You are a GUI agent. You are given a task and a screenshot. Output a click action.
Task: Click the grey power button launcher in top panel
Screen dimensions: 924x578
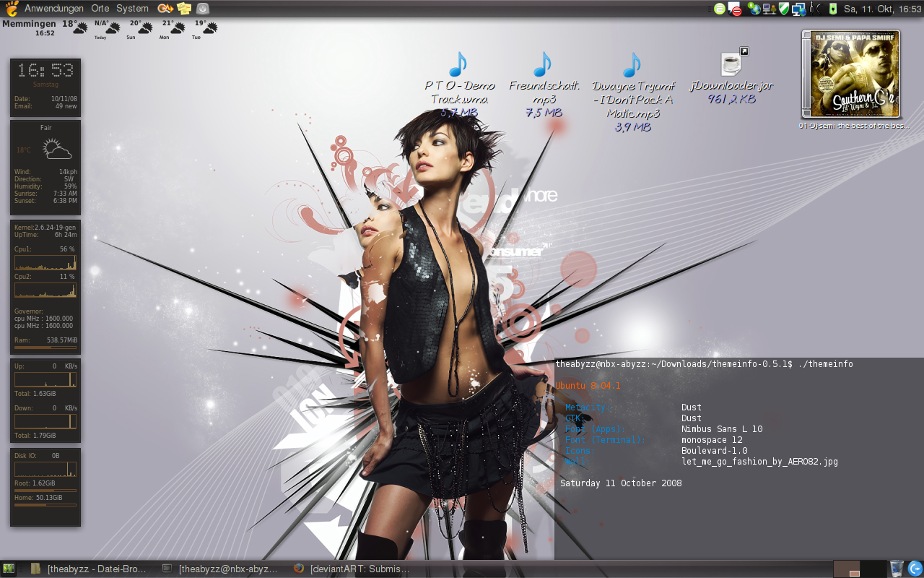click(203, 9)
